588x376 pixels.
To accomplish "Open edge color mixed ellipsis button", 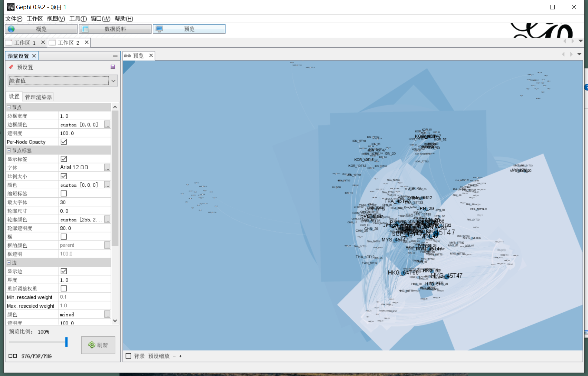I will tap(107, 315).
